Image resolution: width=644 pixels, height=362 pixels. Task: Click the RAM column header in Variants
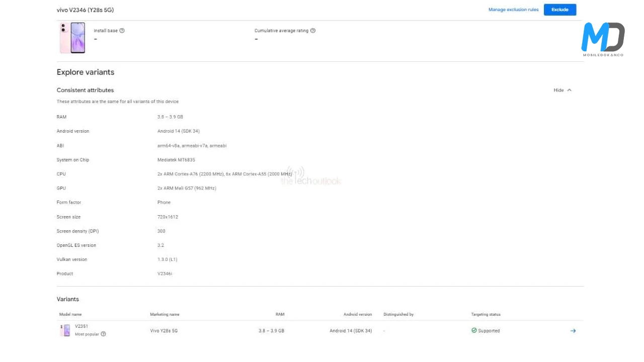[280, 315]
